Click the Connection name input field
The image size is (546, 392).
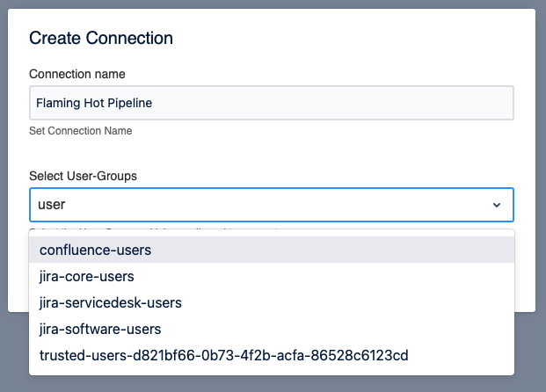pos(272,103)
